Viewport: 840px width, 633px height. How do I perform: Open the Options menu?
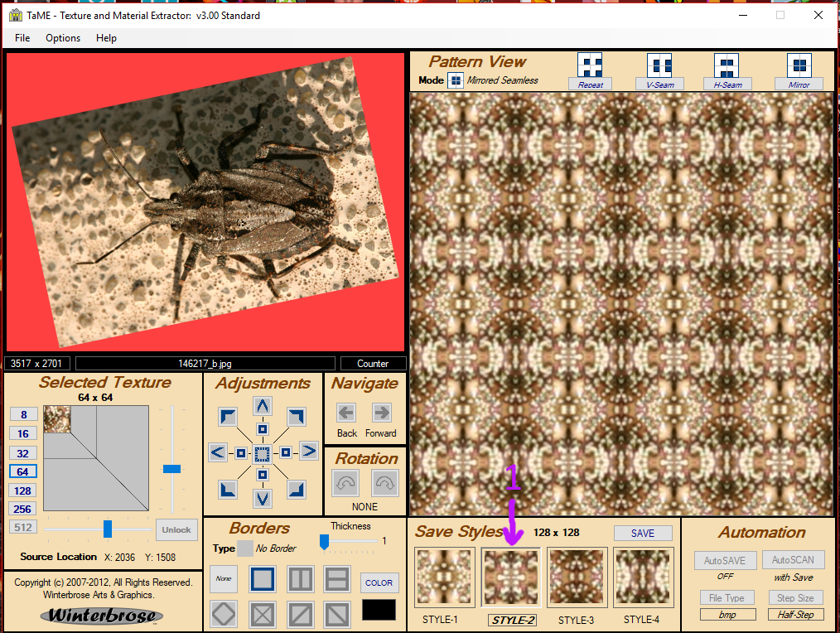coord(63,38)
